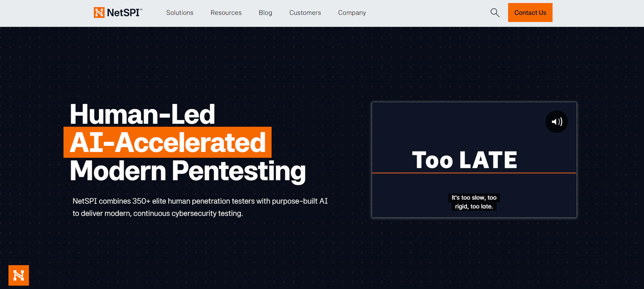The height and width of the screenshot is (289, 644).
Task: Open the Company menu
Action: click(x=352, y=13)
